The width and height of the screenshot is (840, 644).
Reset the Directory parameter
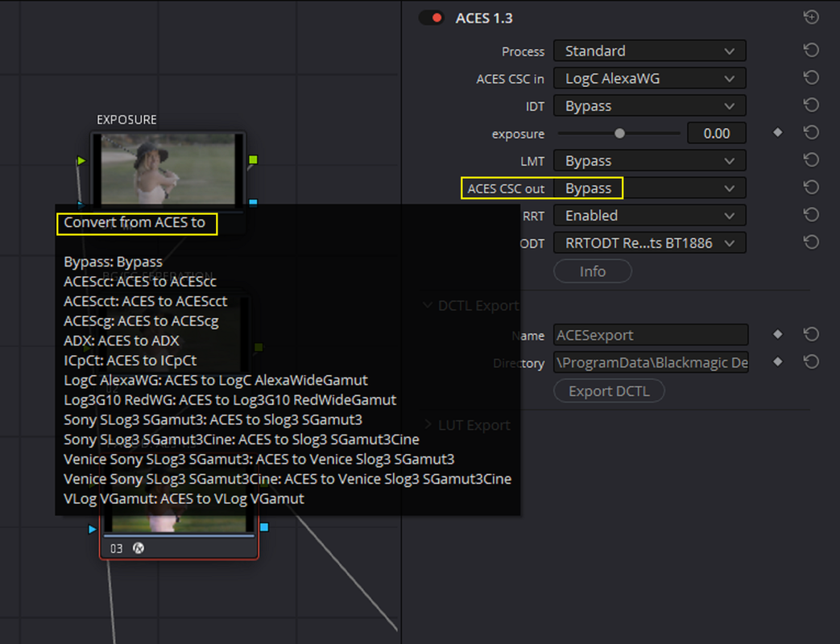point(811,362)
